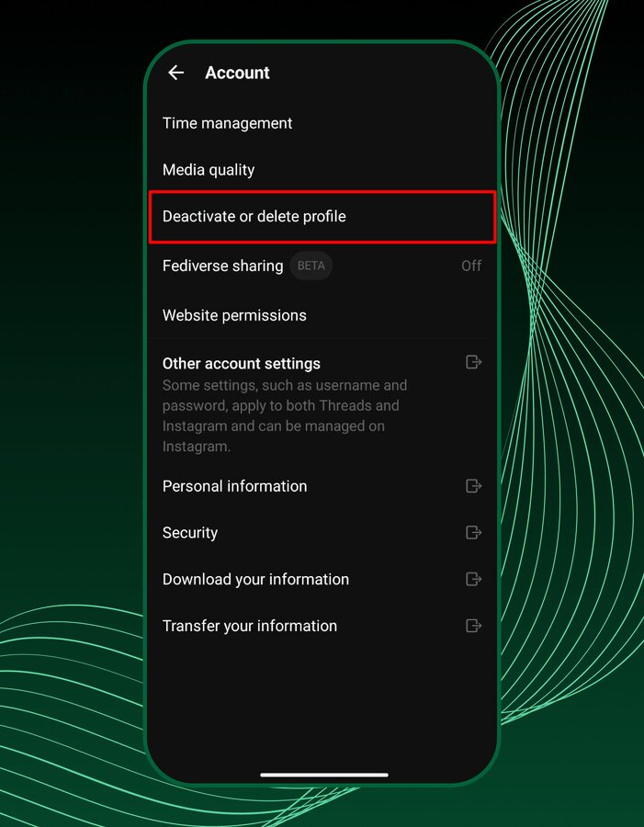Open the Personal information label
Screen dimensions: 644x827
234,486
